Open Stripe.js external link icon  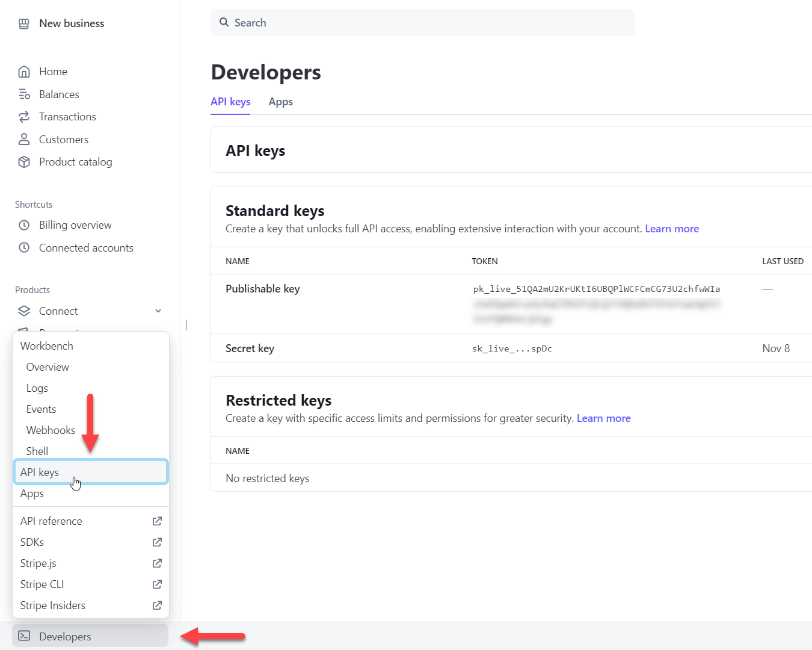157,563
